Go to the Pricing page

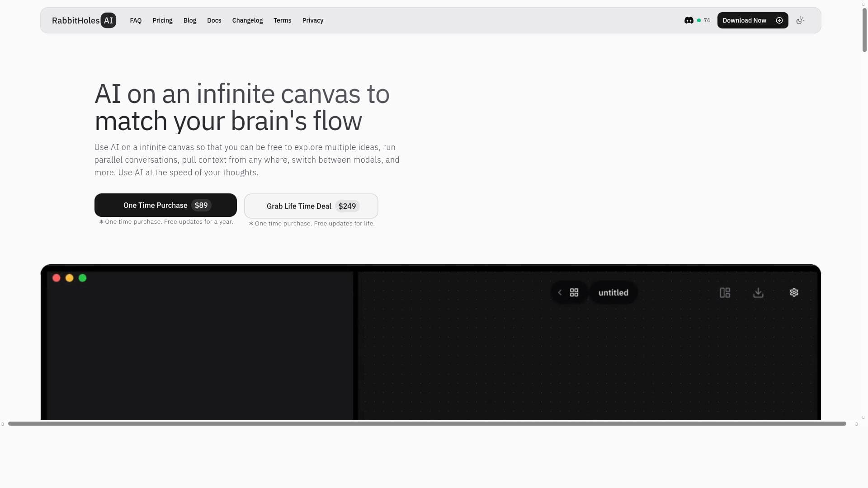pos(162,20)
